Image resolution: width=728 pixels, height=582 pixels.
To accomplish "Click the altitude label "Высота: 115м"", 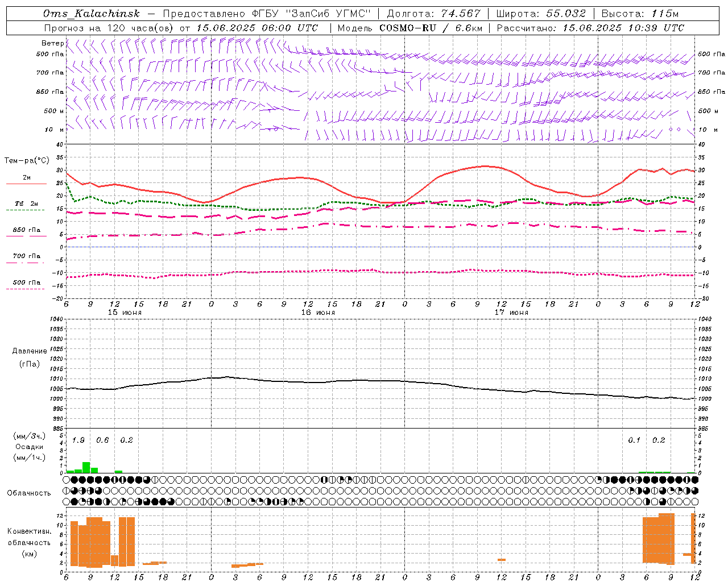I will [640, 14].
